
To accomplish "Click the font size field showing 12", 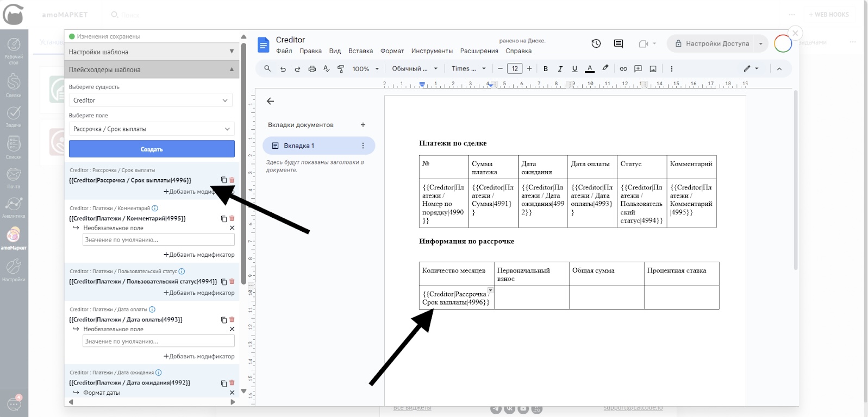I will tap(515, 68).
